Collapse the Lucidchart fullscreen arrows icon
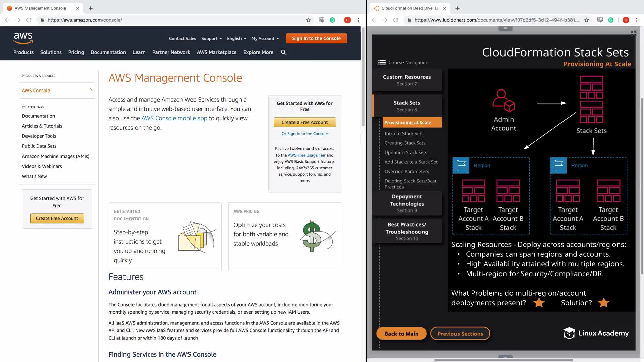The width and height of the screenshot is (644, 362). pyautogui.click(x=633, y=33)
